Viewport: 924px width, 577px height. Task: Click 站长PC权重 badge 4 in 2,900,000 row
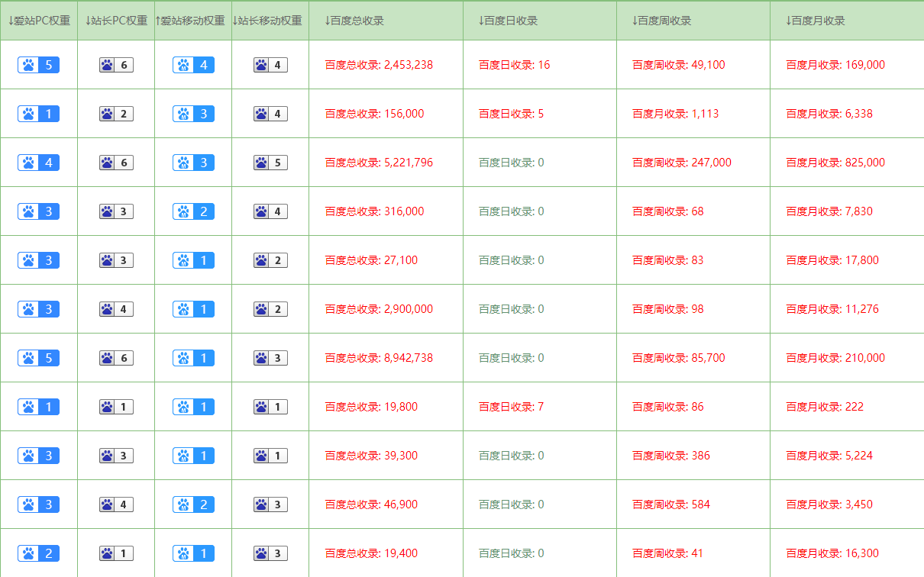point(116,309)
